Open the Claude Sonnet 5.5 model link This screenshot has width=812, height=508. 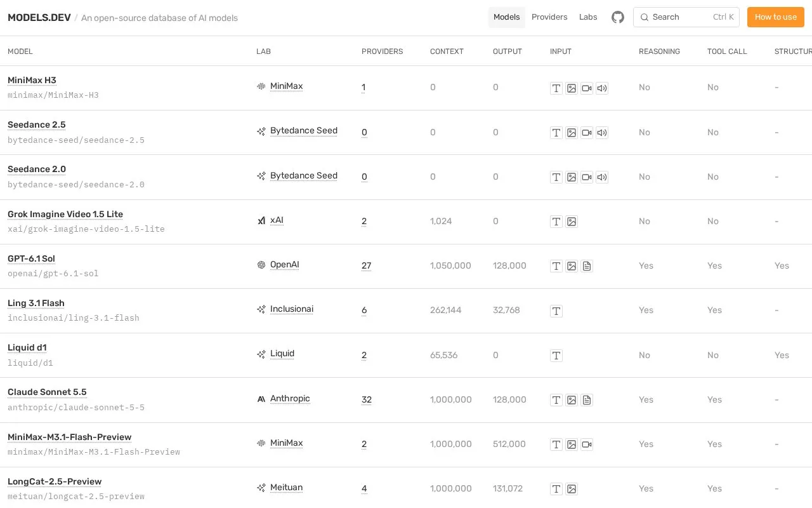[47, 392]
